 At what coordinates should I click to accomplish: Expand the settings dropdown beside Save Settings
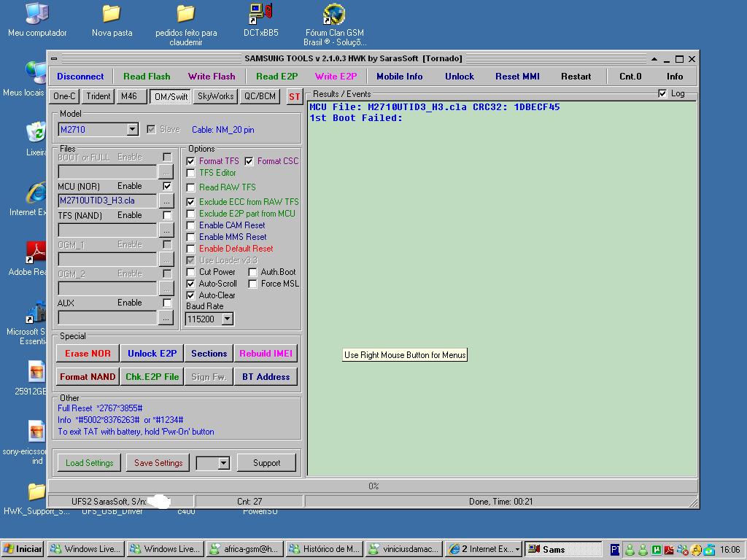coord(223,463)
